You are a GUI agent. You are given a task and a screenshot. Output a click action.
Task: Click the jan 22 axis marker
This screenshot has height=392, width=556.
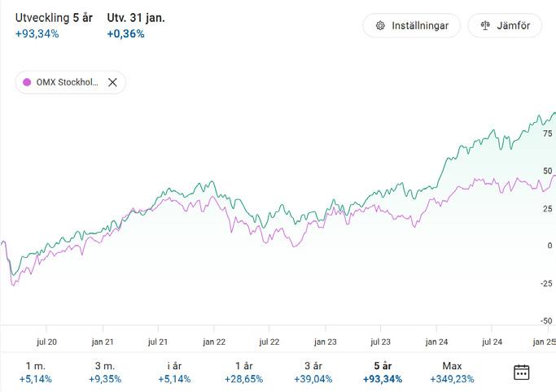[214, 342]
